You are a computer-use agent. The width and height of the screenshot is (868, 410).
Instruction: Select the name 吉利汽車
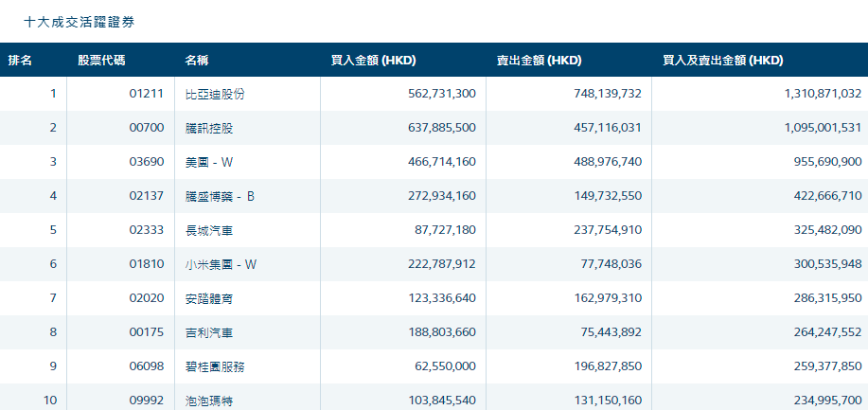(208, 332)
